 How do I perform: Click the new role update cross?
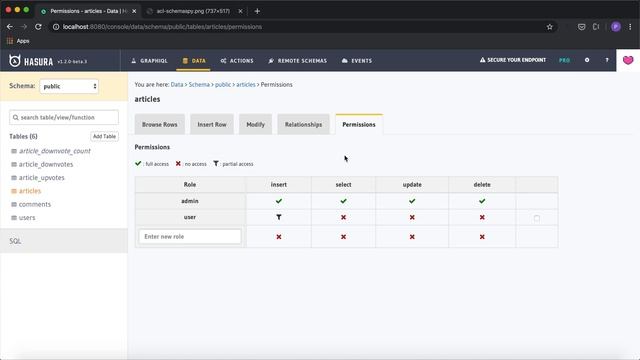click(412, 237)
